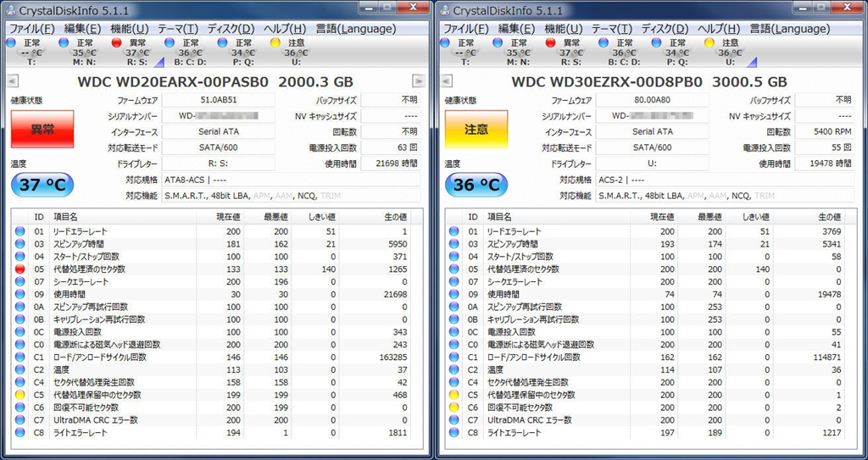Select シークエラーレート row in right window
The height and width of the screenshot is (460, 868).
click(x=647, y=282)
